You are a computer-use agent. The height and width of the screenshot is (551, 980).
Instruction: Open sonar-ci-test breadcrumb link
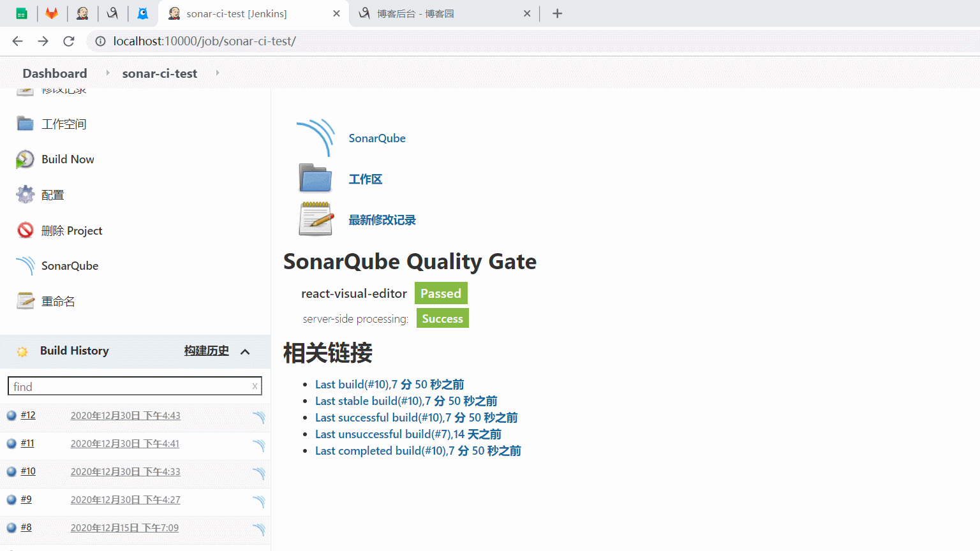click(160, 73)
